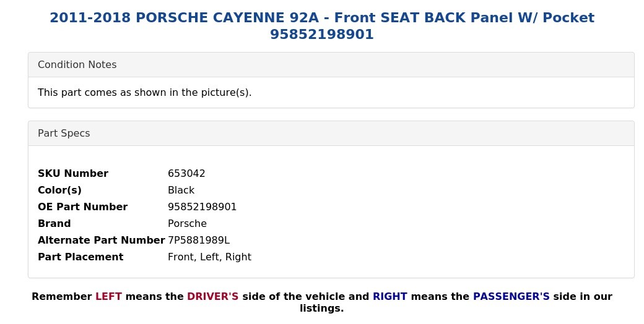644x324 pixels.
Task: Click the SKU Number label
Action: [73, 174]
